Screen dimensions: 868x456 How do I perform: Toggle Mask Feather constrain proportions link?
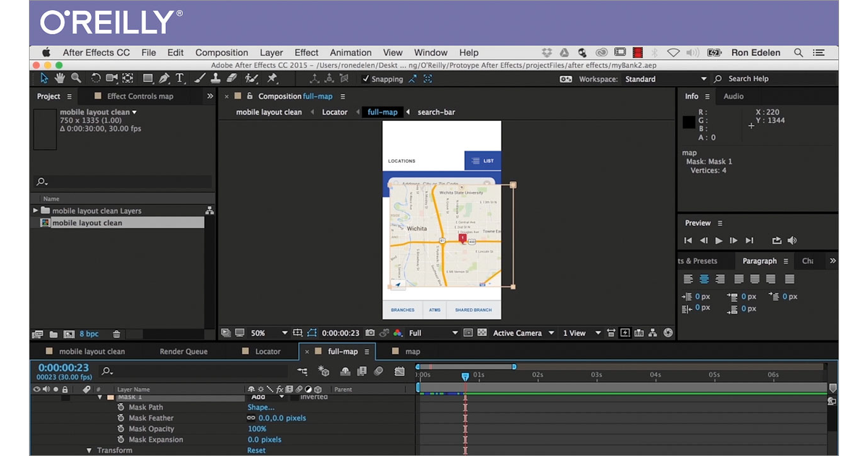pyautogui.click(x=251, y=418)
